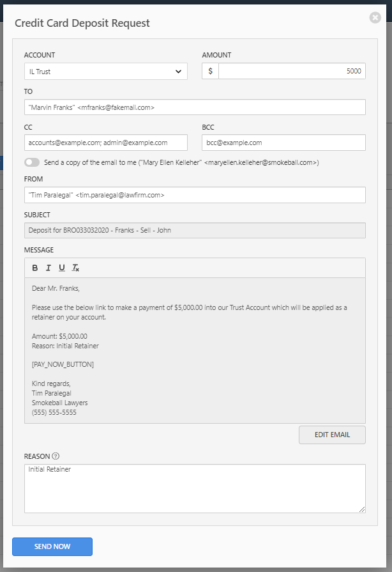Click the Account dropdown chevron arrow
The width and height of the screenshot is (392, 572).
pyautogui.click(x=178, y=72)
